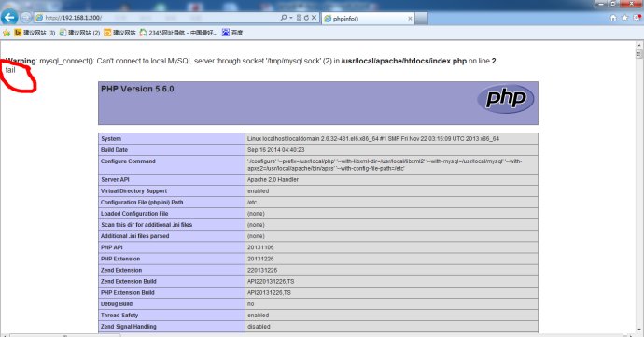Click the search magnifier in address bar
Screen dimensions: 644x337
[284, 18]
